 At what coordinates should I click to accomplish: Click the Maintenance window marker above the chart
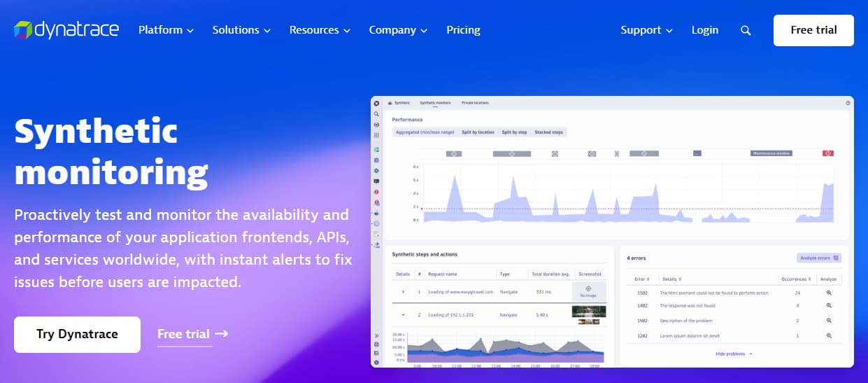[x=771, y=153]
